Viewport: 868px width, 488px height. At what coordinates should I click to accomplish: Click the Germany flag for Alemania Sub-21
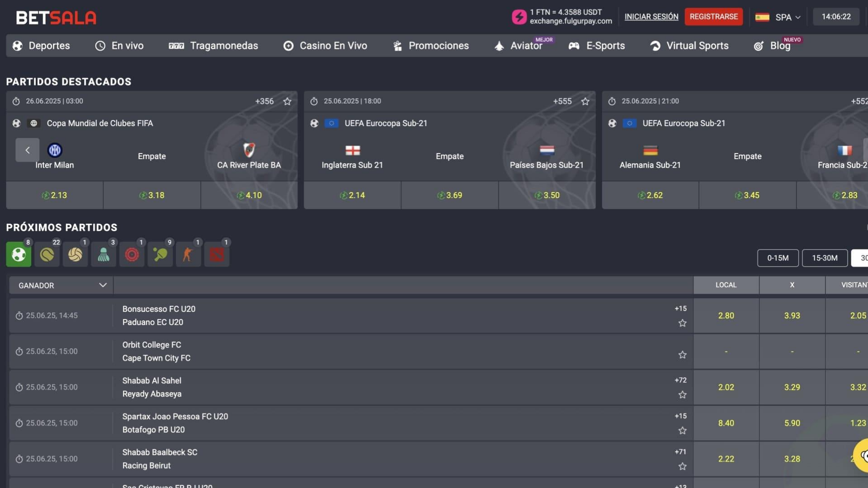tap(651, 150)
